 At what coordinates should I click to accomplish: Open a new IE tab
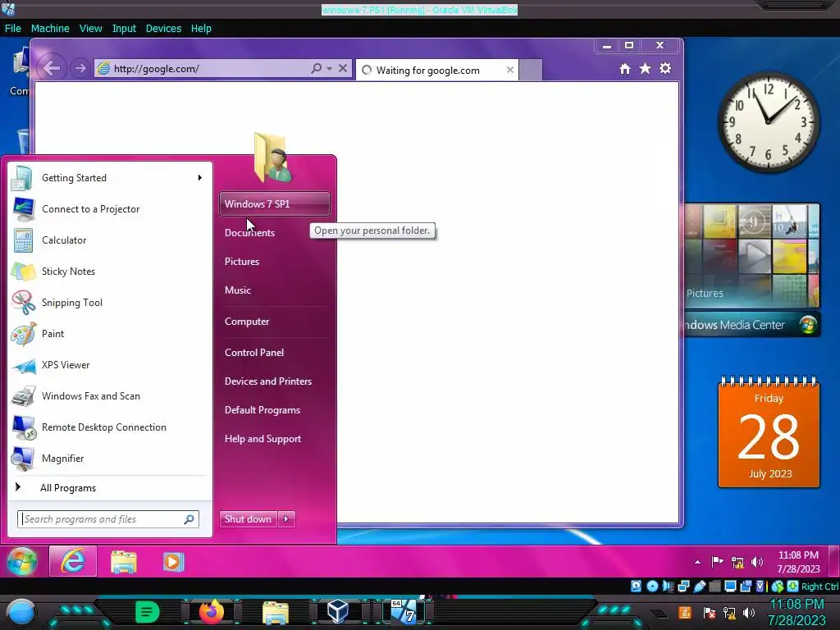[x=531, y=71]
